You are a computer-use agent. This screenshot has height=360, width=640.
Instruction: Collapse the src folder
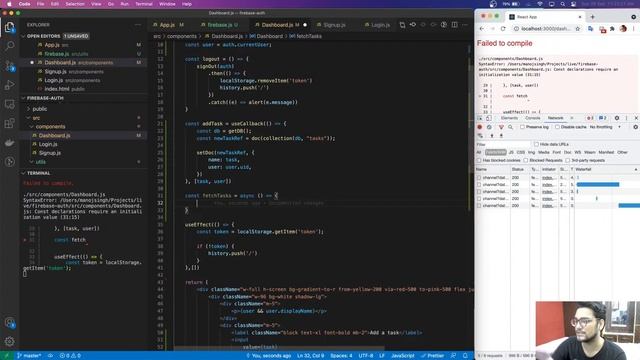click(x=36, y=118)
